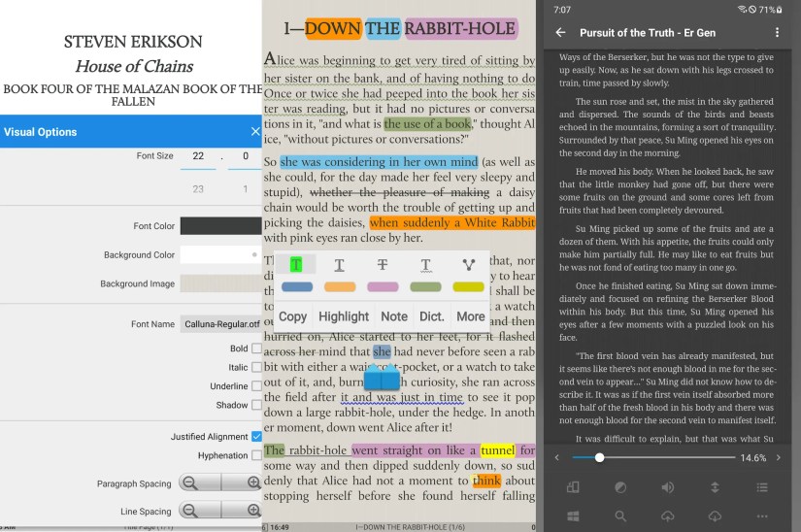Click the share branch icon in popup

(x=468, y=264)
